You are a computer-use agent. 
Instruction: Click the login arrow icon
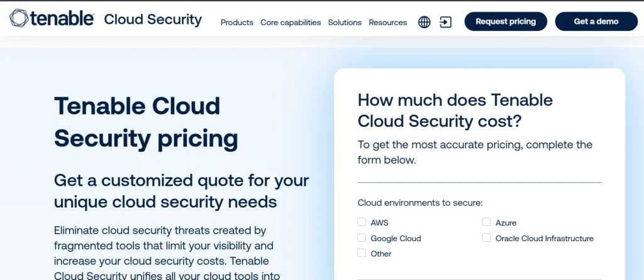(x=446, y=22)
